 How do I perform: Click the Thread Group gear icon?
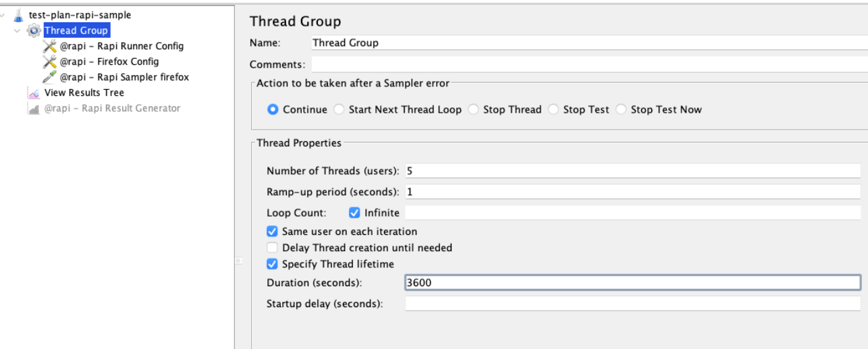[33, 30]
